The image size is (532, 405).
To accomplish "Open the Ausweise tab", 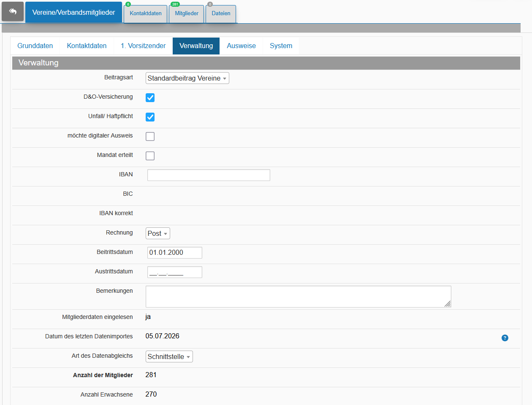I will tap(241, 46).
